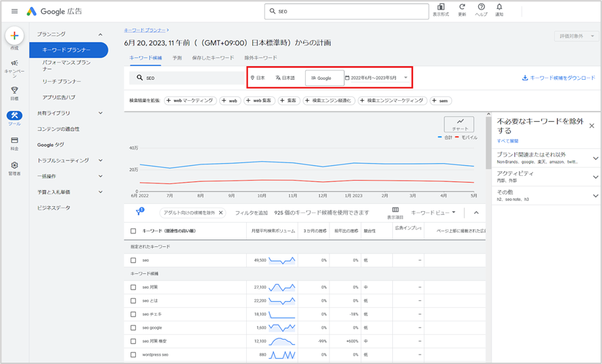This screenshot has height=364, width=602.
Task: Check the seo とは row checkbox
Action: point(133,300)
